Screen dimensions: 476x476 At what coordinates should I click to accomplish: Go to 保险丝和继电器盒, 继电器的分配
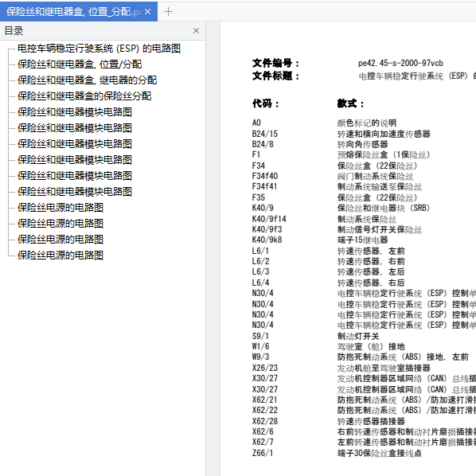[87, 80]
